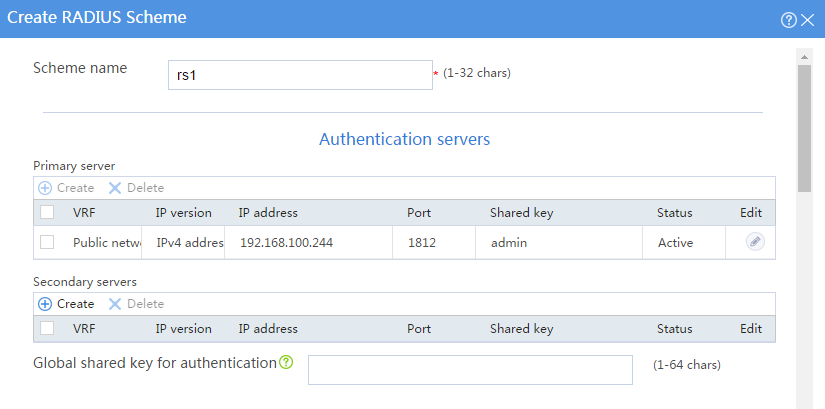Click the IP address column header in Primary server table
This screenshot has height=409, width=825.
(268, 213)
